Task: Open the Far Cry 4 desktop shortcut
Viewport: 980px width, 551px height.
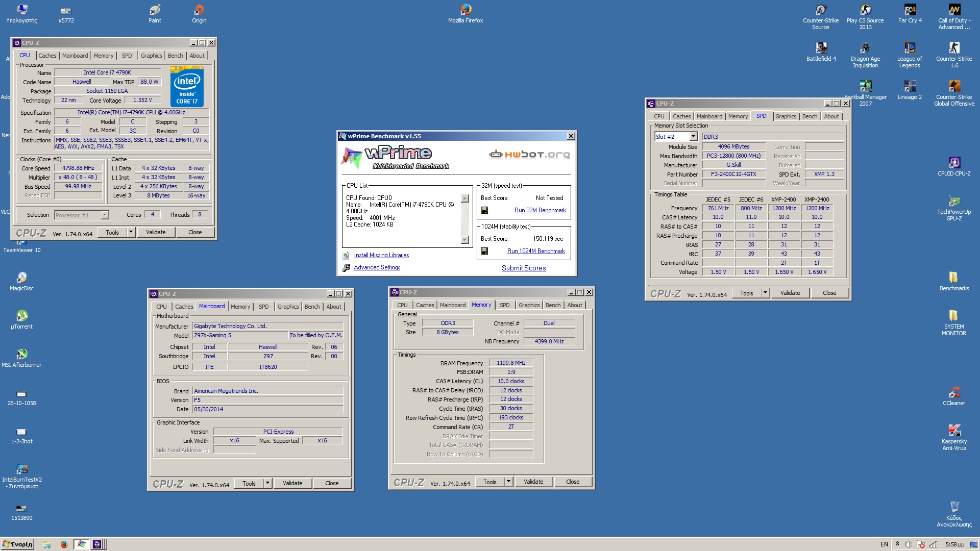Action: pos(910,14)
